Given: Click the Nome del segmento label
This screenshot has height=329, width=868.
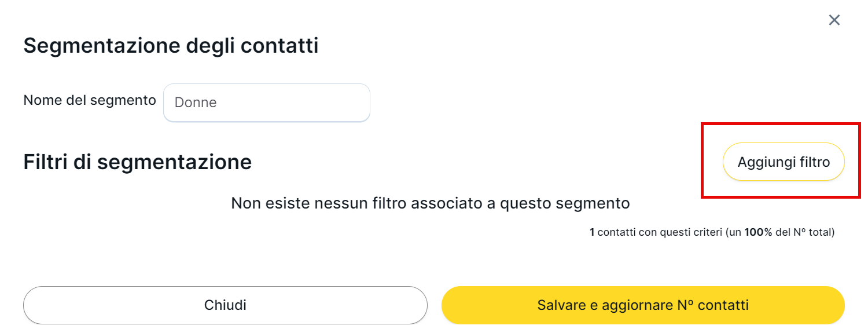Looking at the screenshot, I should coord(90,100).
